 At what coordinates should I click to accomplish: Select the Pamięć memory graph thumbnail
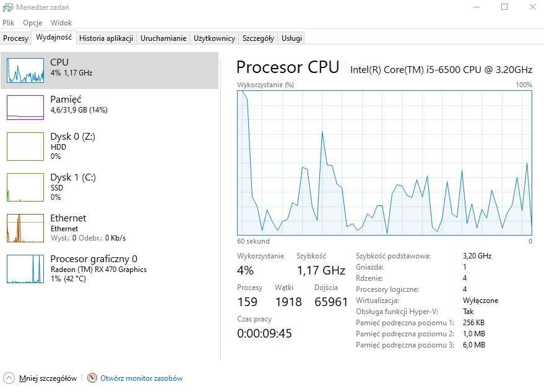pyautogui.click(x=25, y=108)
